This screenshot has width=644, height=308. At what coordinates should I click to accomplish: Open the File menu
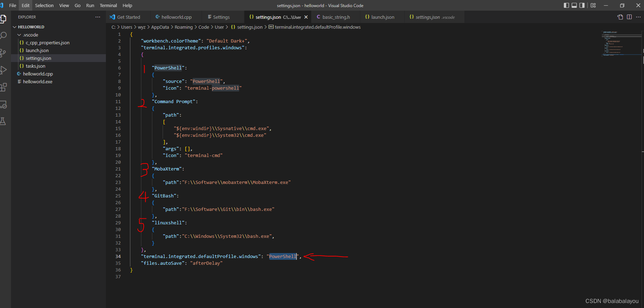point(13,5)
